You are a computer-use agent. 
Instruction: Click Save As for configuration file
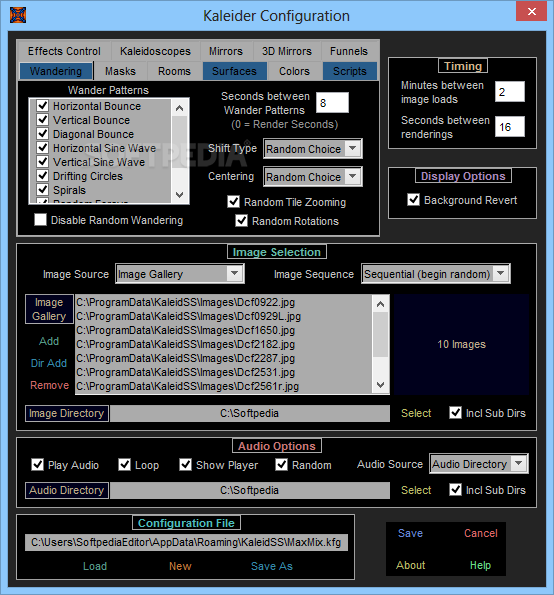point(272,566)
